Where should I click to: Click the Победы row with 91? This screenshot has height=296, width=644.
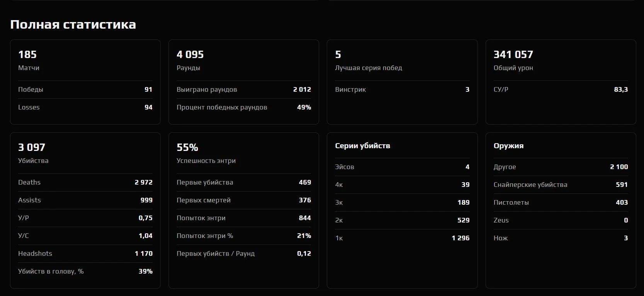click(85, 89)
